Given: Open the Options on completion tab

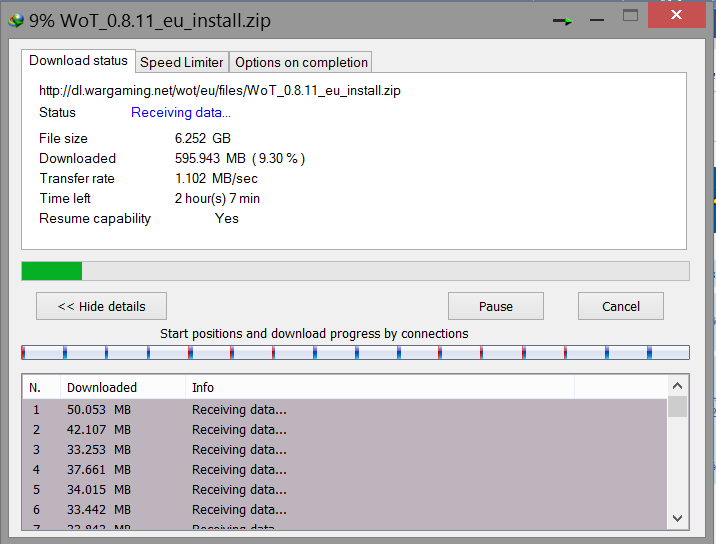Looking at the screenshot, I should point(301,62).
